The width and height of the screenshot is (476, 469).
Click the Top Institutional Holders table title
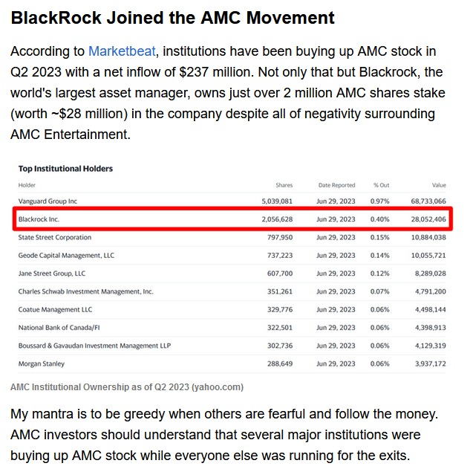coord(65,169)
